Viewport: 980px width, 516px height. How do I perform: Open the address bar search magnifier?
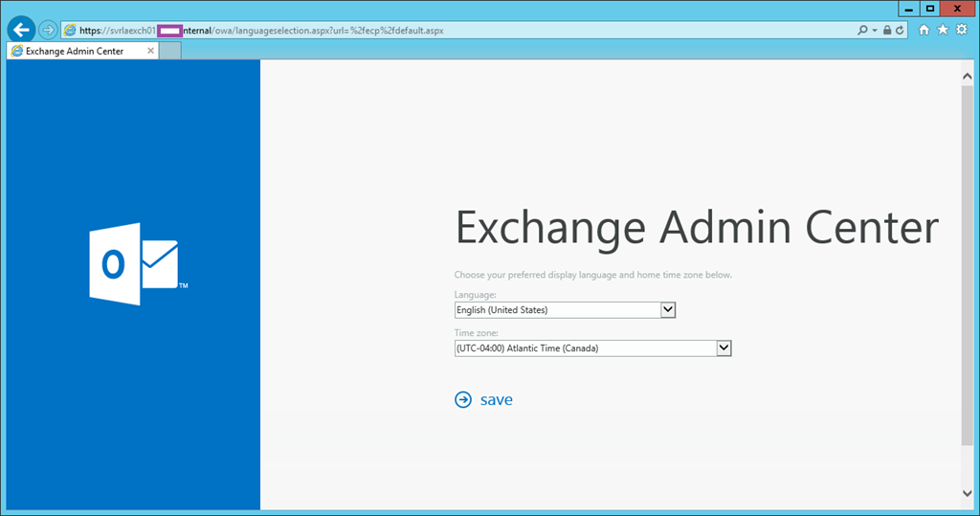(862, 30)
